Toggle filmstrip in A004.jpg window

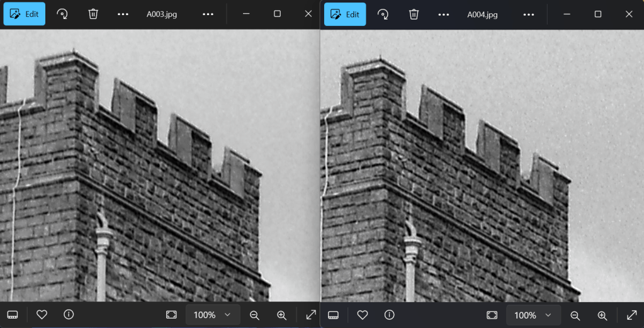[x=334, y=315]
